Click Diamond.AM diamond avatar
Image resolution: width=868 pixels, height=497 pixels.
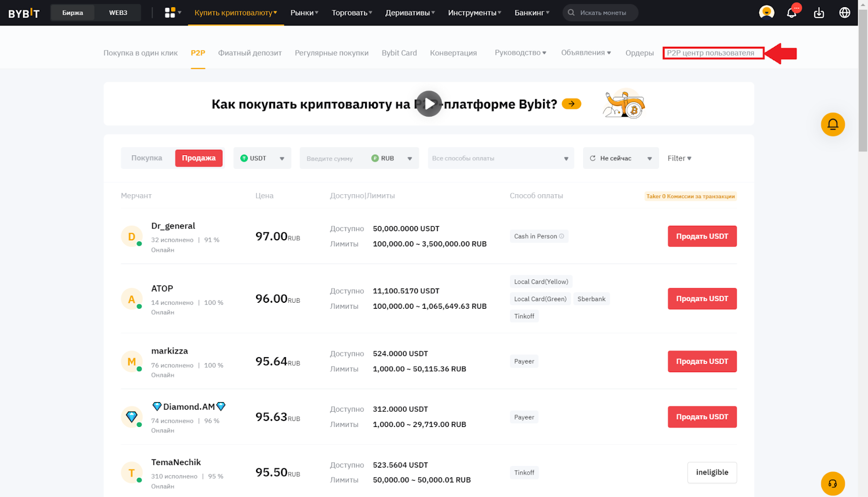[131, 417]
